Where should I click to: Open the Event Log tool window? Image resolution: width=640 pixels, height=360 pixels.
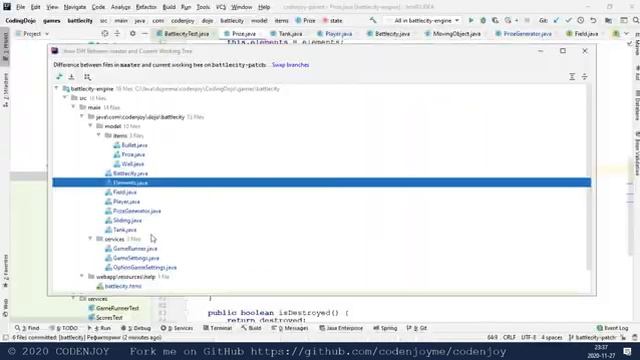612,328
